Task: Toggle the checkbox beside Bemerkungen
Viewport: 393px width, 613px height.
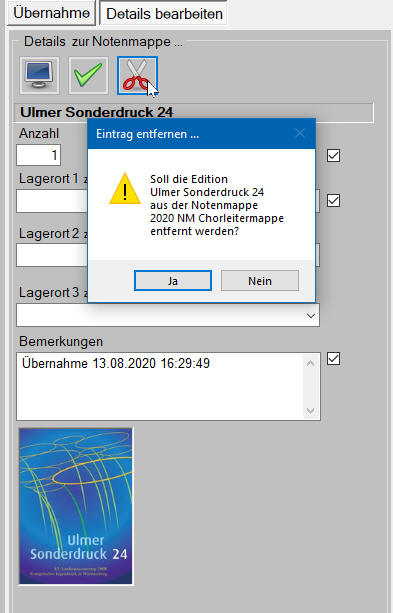Action: point(334,358)
